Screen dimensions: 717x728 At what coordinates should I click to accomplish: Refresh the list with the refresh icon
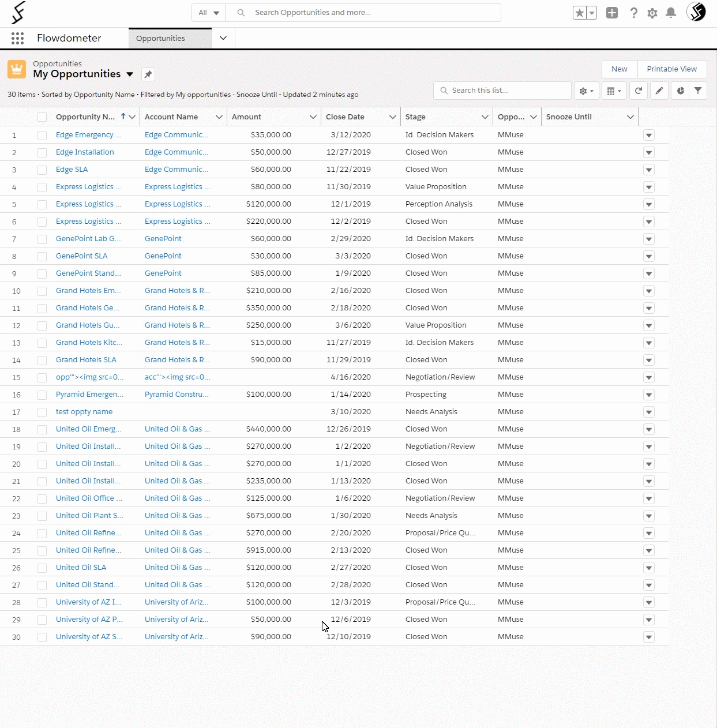click(639, 91)
